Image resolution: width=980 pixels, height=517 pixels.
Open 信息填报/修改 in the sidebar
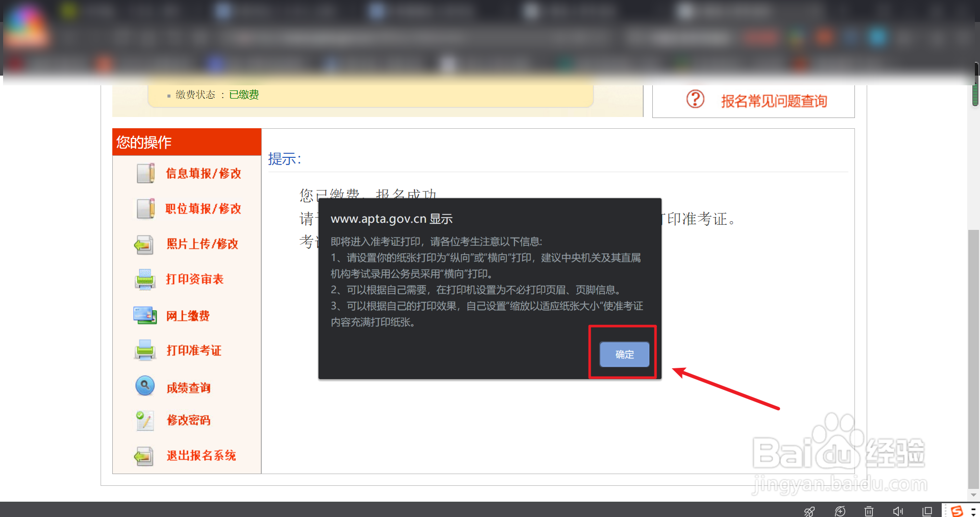[203, 174]
